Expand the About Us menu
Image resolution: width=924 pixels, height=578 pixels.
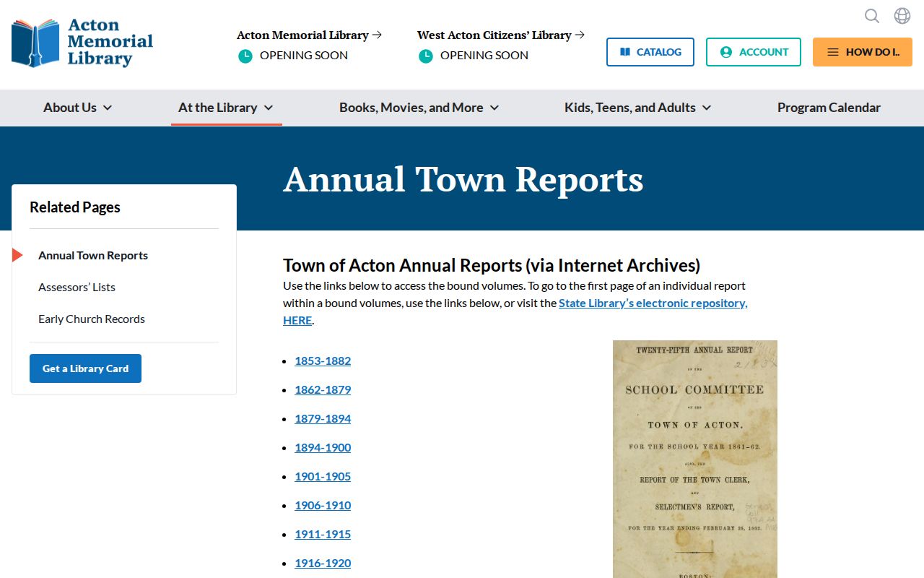77,108
